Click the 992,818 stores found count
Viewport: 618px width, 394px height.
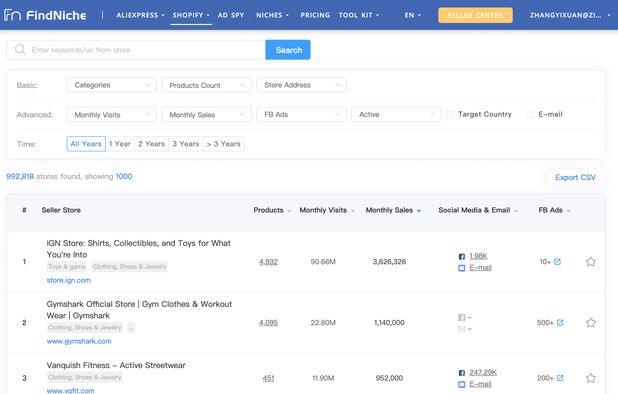click(x=20, y=177)
